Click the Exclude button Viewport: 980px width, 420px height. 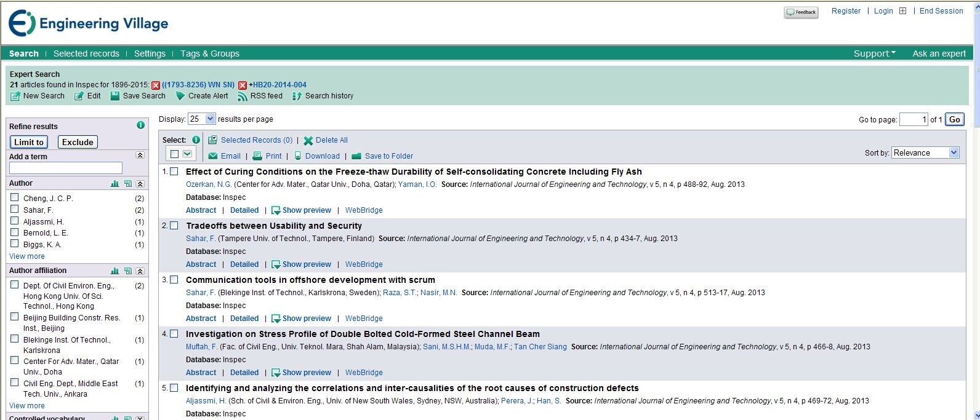point(78,142)
